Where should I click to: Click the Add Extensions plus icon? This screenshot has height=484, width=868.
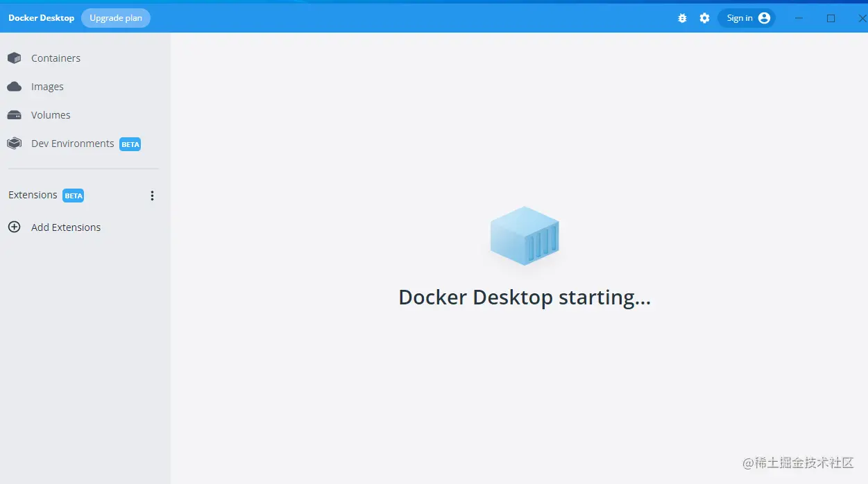14,227
